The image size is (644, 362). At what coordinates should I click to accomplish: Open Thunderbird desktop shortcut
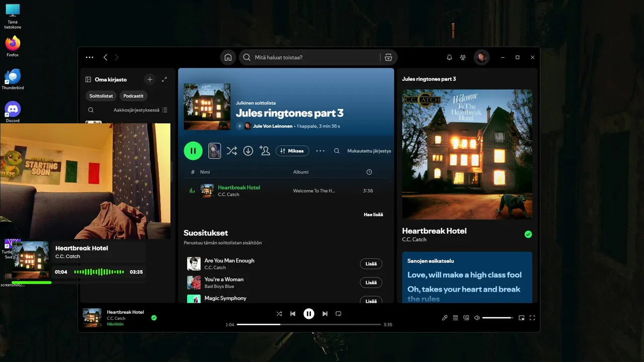click(13, 79)
